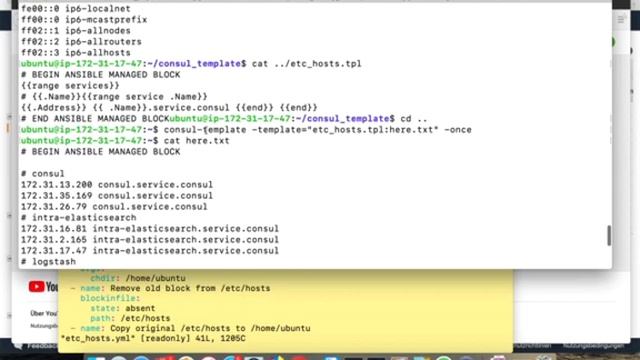Open the 'Über You' footer link
The image size is (640, 360).
[x=44, y=313]
